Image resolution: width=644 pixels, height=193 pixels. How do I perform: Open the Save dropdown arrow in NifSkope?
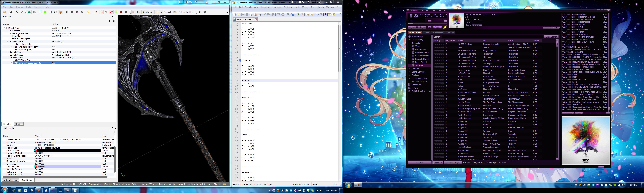tap(13, 13)
